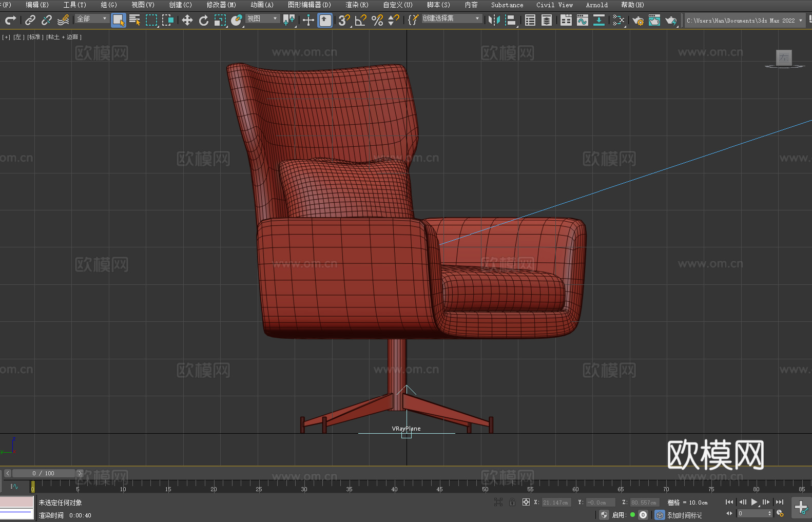Toggle 3D Snaps
The width and height of the screenshot is (812, 522).
(x=344, y=20)
